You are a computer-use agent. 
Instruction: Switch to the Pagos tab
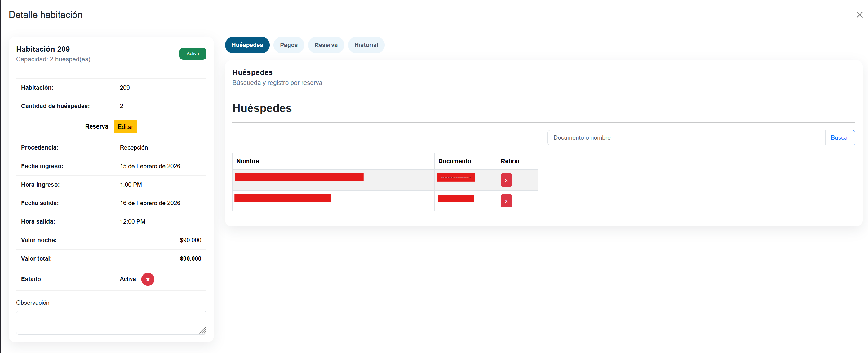[x=288, y=45]
